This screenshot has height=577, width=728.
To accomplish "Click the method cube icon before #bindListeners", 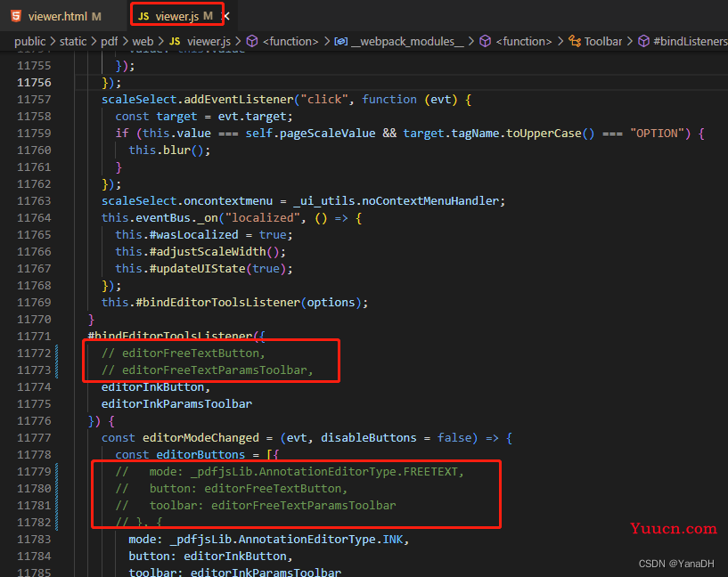I will pos(643,41).
